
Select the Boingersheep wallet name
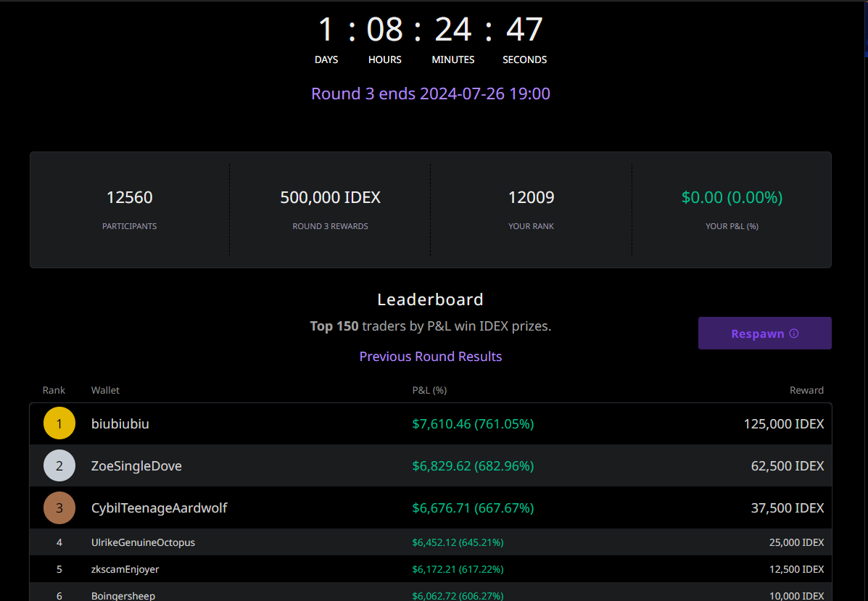click(123, 595)
